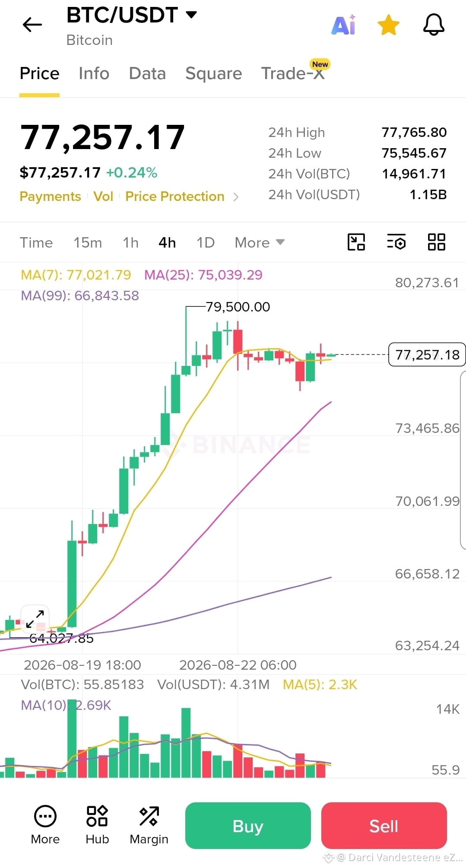Click the 24h Low value 75,545.67

click(x=414, y=153)
